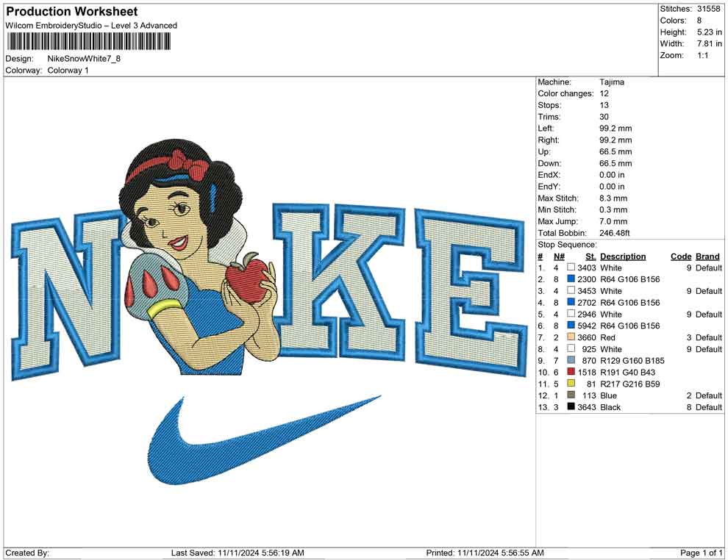Click the Min Stitch value '0.3 mm'
Screen dimensions: 728x560
coord(613,209)
